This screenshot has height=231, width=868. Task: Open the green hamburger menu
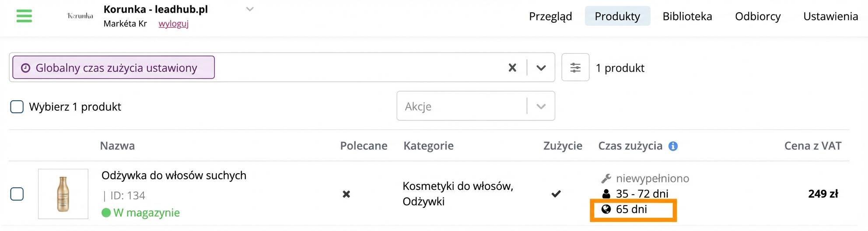tap(24, 16)
